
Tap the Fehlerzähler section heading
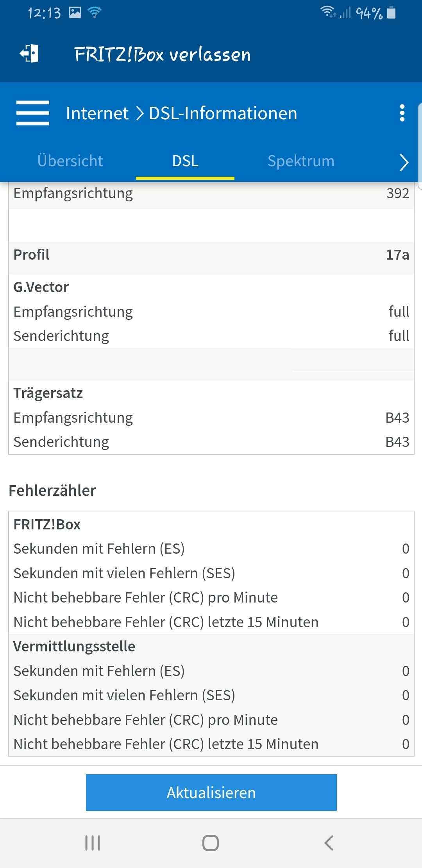[52, 491]
